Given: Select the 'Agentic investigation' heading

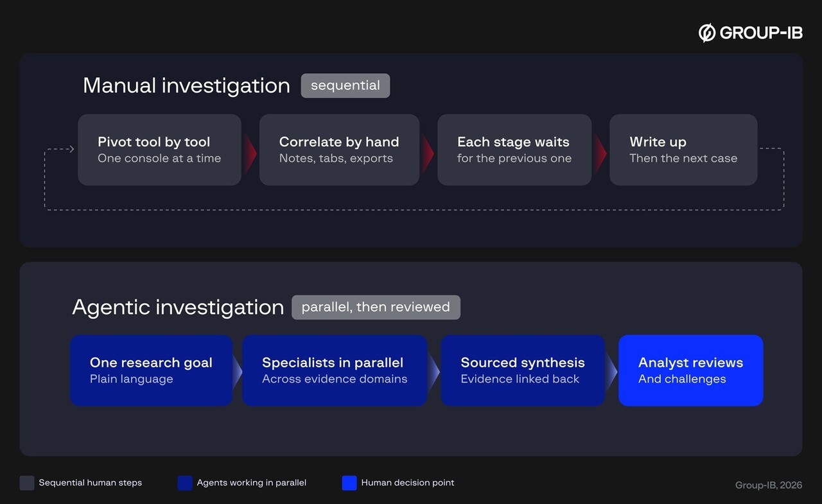Looking at the screenshot, I should tap(178, 307).
